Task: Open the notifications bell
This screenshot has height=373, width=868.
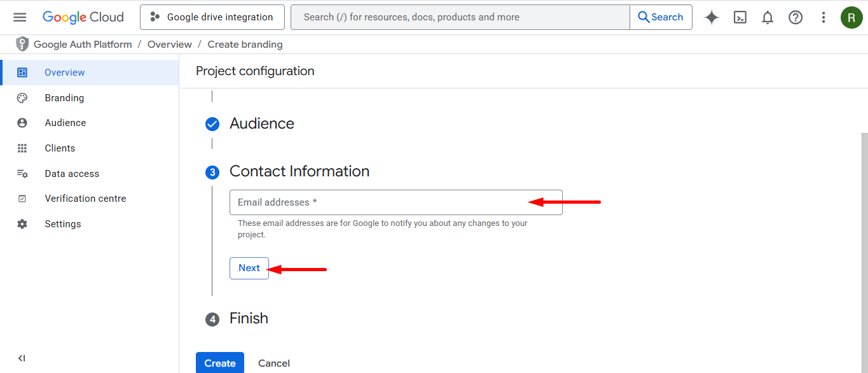Action: (768, 17)
